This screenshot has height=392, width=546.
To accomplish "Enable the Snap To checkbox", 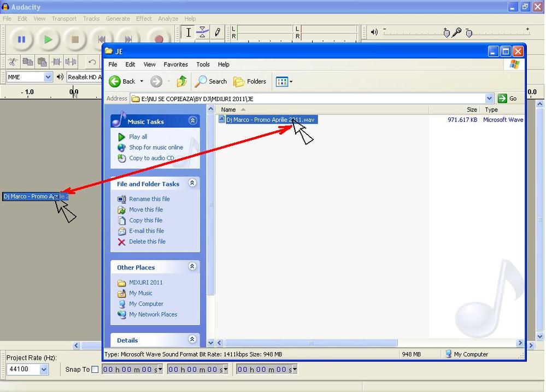I will point(95,370).
